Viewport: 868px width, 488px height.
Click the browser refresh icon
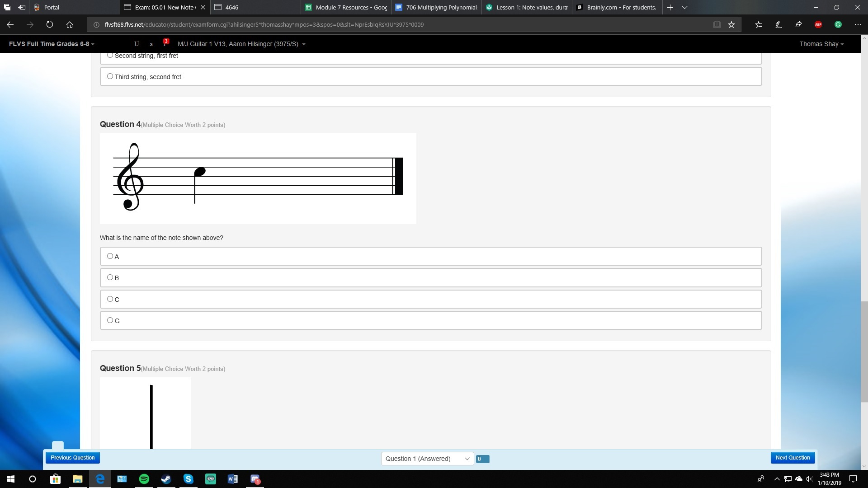[50, 24]
